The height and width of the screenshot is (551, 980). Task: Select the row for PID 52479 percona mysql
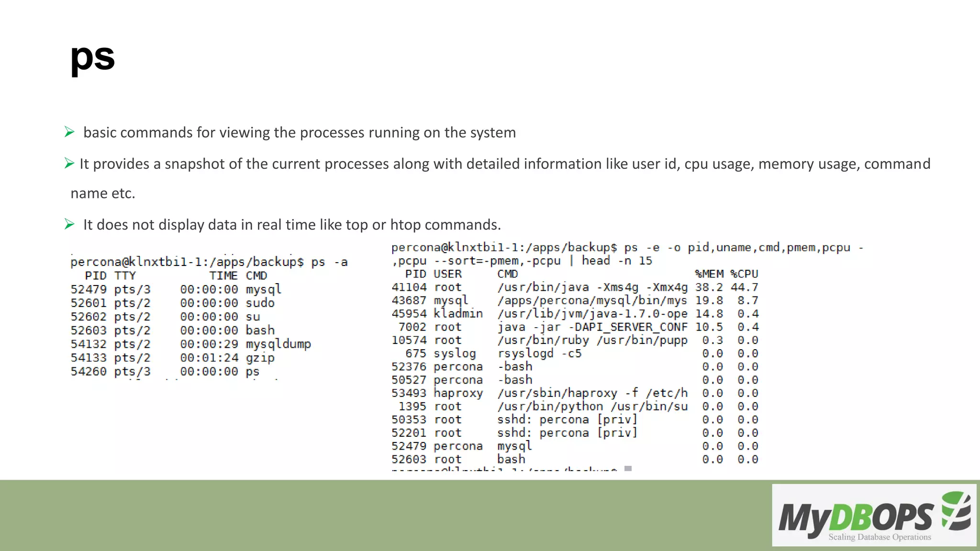point(575,446)
